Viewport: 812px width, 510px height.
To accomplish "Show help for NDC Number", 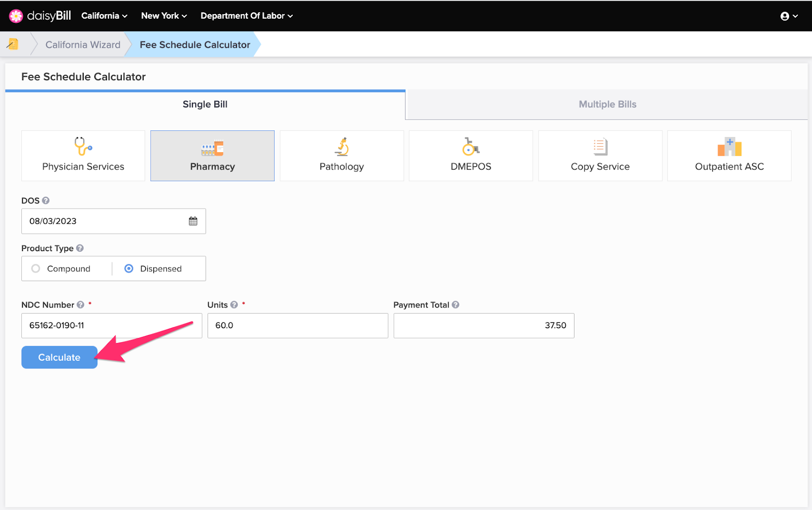I will point(80,304).
